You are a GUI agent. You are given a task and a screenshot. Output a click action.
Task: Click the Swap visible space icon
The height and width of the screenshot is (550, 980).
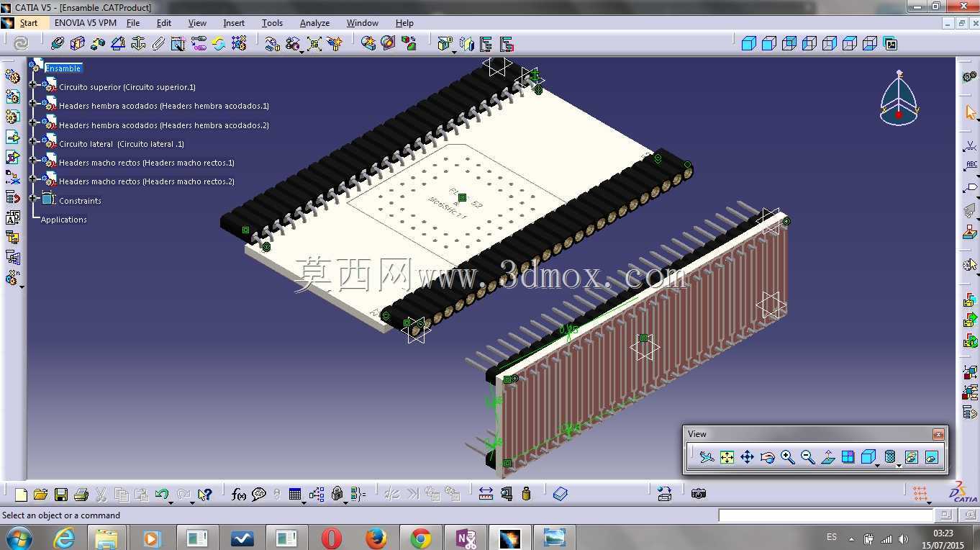(x=931, y=456)
